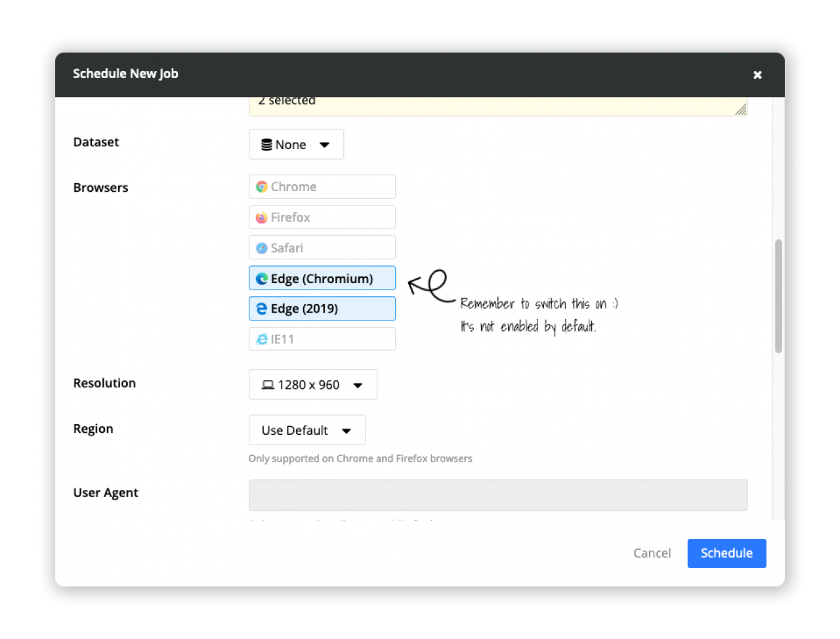
Task: Open the Dataset dropdown arrow
Action: [x=324, y=145]
